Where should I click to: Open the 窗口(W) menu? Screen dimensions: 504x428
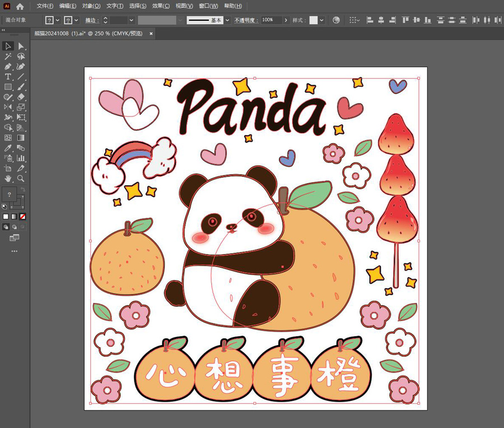(208, 6)
